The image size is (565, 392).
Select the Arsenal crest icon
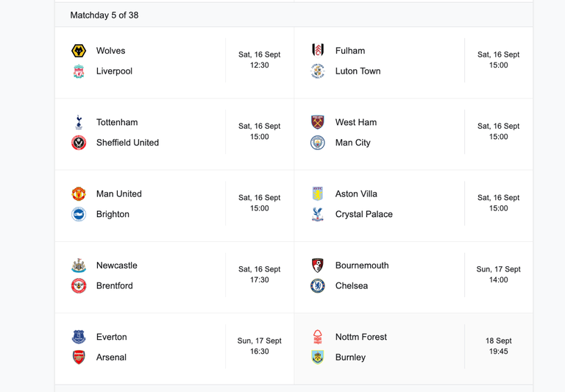click(79, 357)
